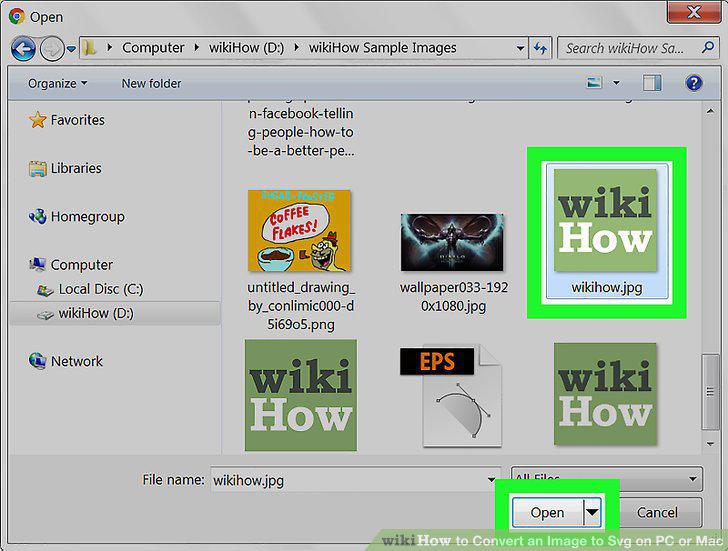Expand the File name dropdown arrow
This screenshot has height=551, width=728.
491,480
